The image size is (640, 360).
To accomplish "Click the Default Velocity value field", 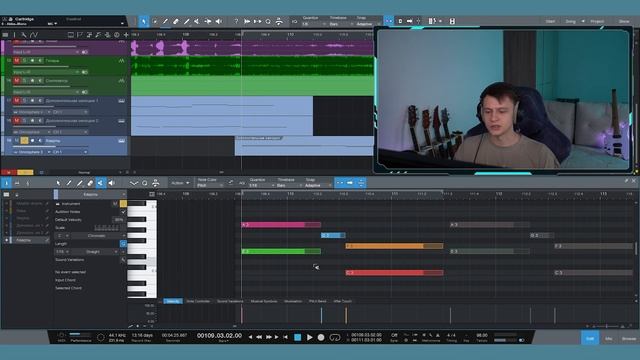I will 118,220.
